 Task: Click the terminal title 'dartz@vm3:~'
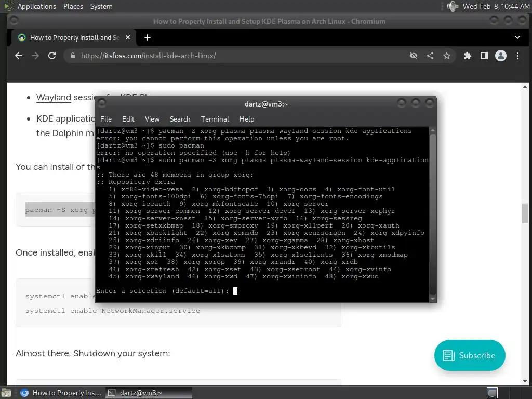[x=267, y=104]
